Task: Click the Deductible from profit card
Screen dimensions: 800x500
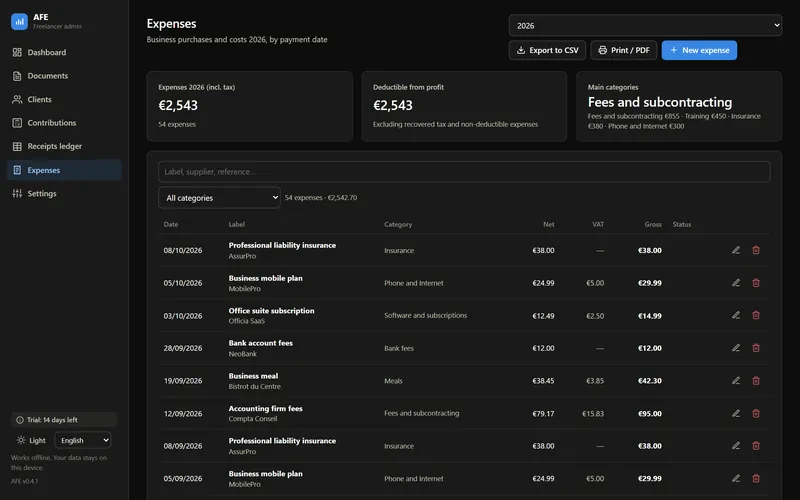Action: (x=464, y=106)
